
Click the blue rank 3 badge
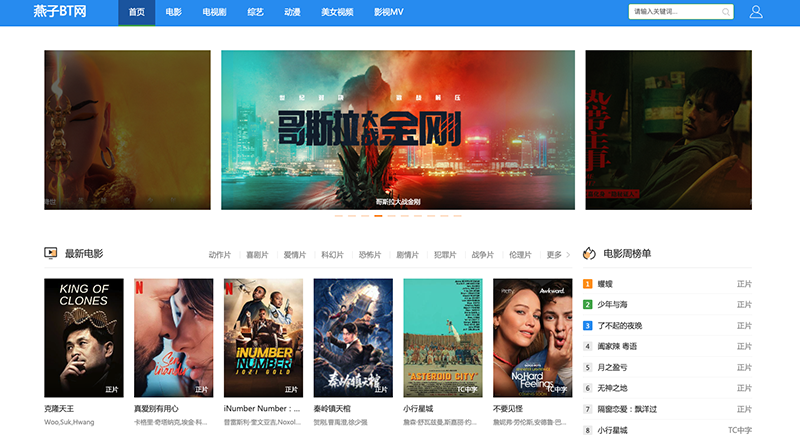587,325
